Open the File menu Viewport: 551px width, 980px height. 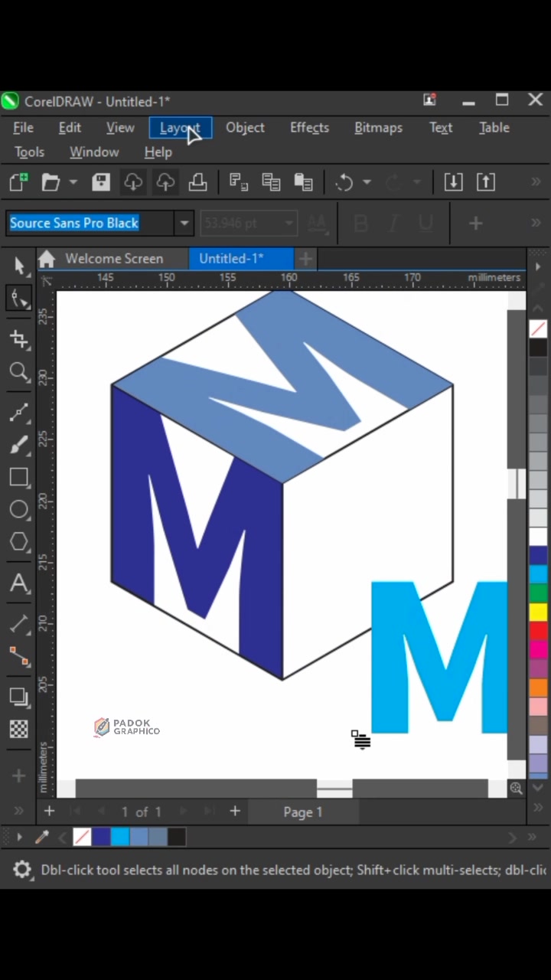[23, 128]
